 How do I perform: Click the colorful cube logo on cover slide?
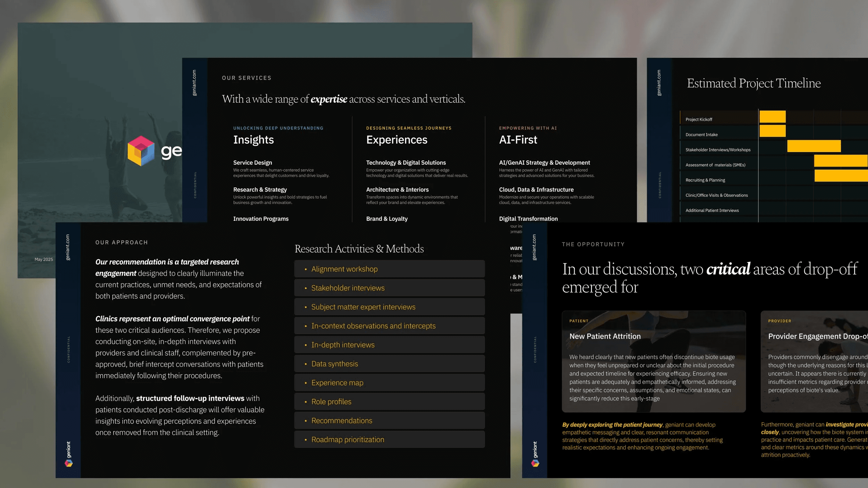[141, 151]
